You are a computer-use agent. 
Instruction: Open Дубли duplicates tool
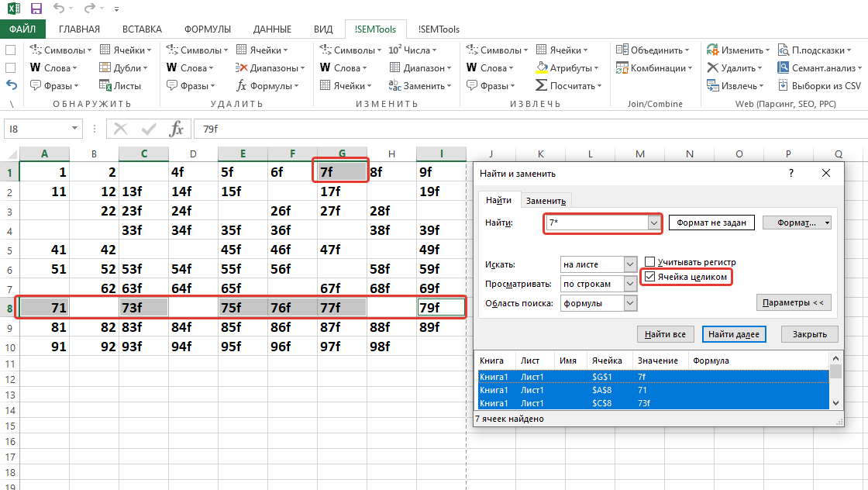point(123,67)
